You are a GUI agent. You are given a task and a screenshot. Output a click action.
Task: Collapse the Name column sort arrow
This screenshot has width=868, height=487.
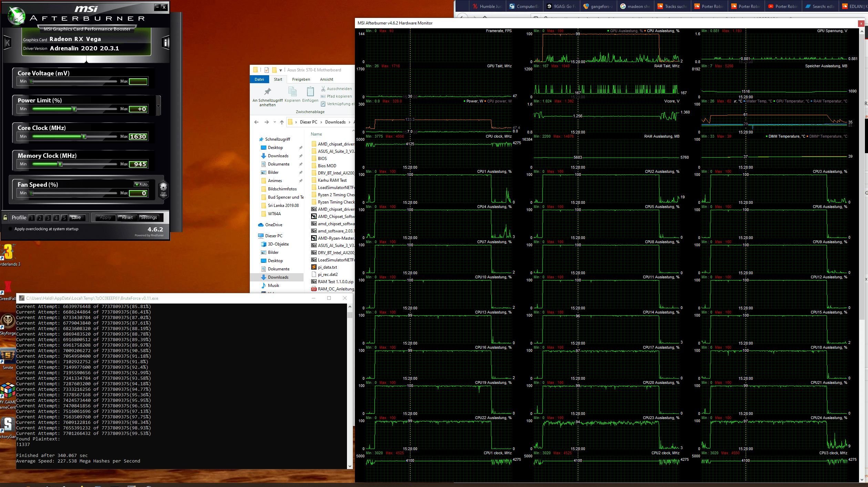click(x=353, y=131)
